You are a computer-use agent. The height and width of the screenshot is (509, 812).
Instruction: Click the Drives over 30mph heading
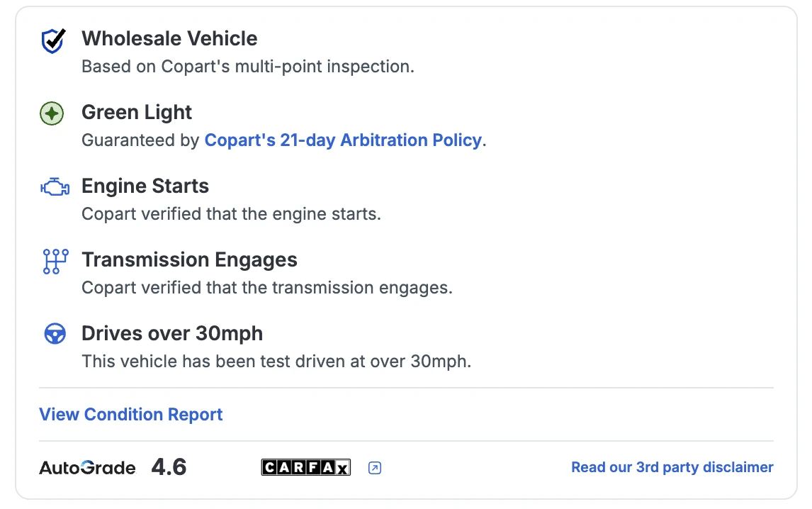[x=172, y=334]
